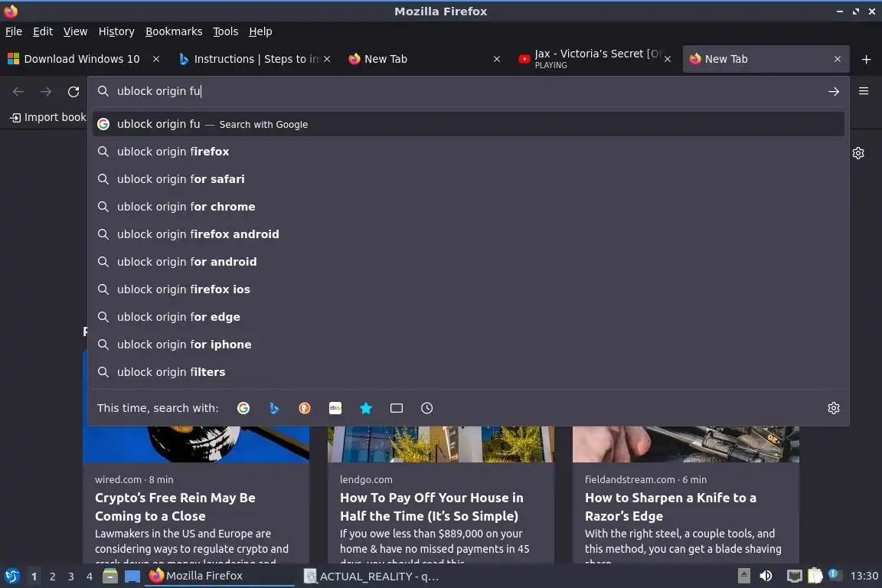Open How To Pay Off Your House article

pos(432,507)
